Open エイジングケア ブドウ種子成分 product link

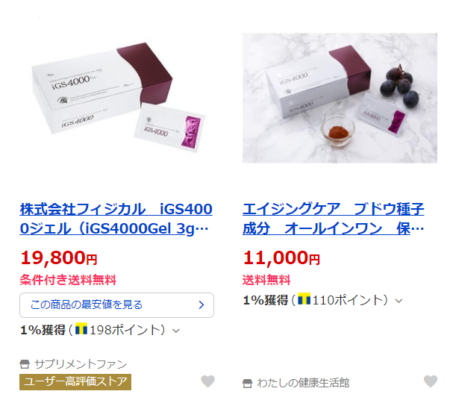click(333, 219)
